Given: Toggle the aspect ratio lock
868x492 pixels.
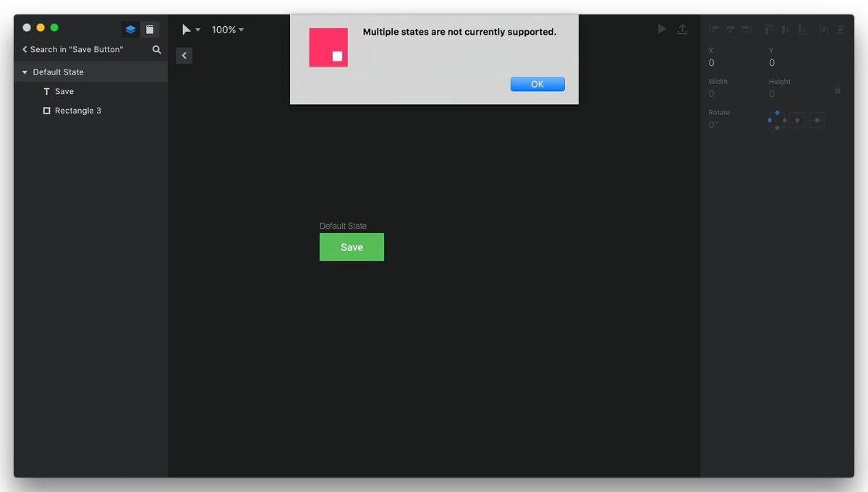Looking at the screenshot, I should tap(838, 90).
